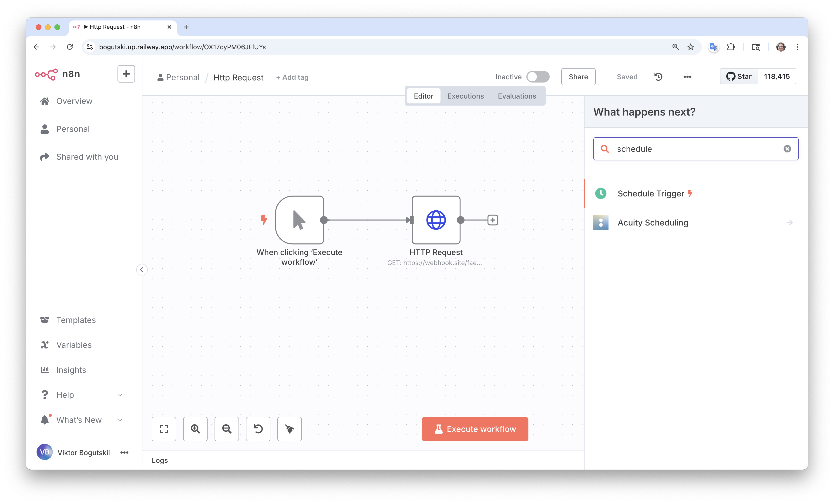The width and height of the screenshot is (834, 504).
Task: Zoom out on the workflow canvas
Action: [226, 429]
